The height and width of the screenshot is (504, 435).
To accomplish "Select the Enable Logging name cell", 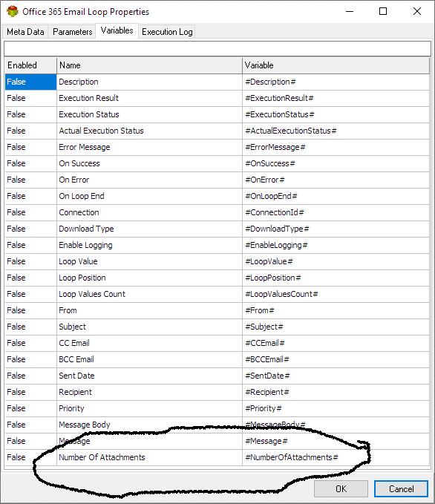I will click(x=149, y=245).
